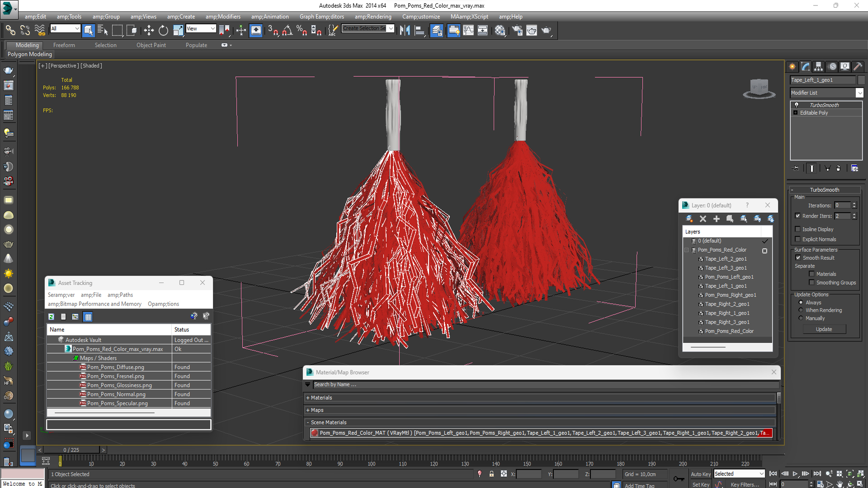The height and width of the screenshot is (488, 868).
Task: Open amp;Paths menu in Asset Tracking
Action: (x=120, y=295)
